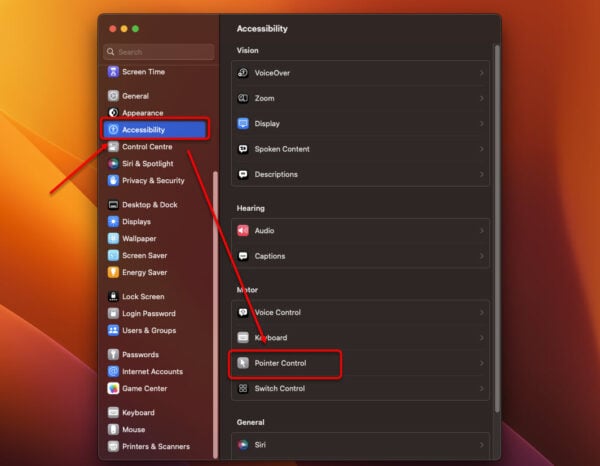This screenshot has width=600, height=466.
Task: Click the Siri icon in General section
Action: [x=243, y=445]
